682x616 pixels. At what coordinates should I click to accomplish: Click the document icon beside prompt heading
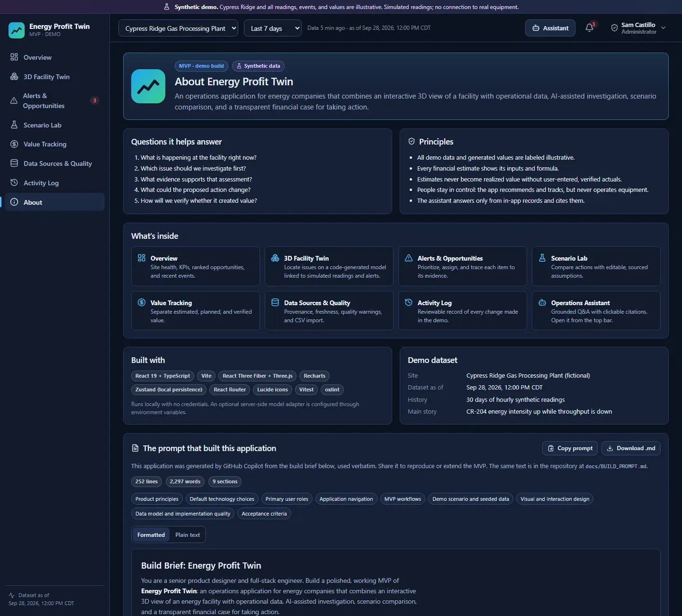pyautogui.click(x=135, y=448)
